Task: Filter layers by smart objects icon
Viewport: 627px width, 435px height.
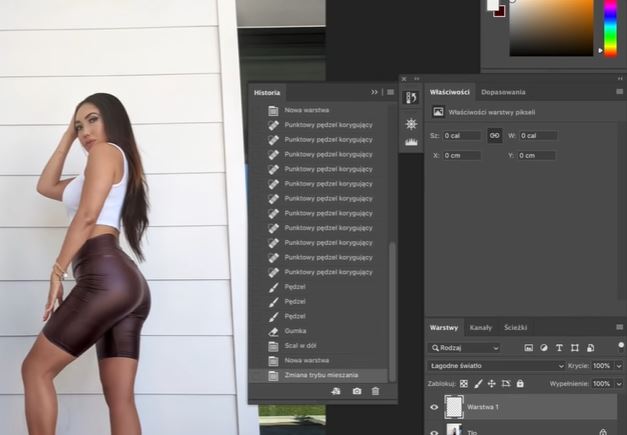Action: [x=590, y=348]
